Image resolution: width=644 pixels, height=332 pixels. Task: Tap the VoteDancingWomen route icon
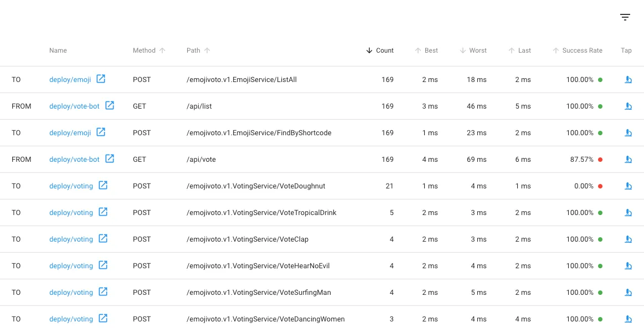point(628,319)
